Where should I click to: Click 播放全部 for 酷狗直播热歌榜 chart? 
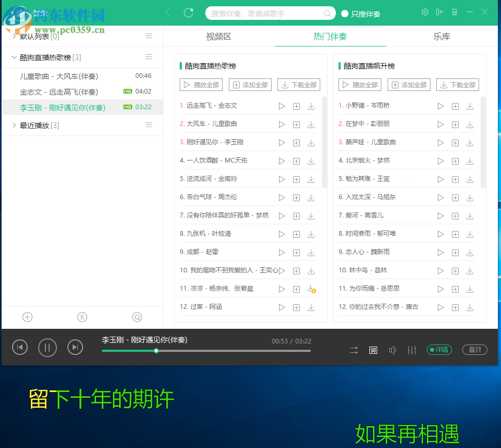[x=201, y=84]
